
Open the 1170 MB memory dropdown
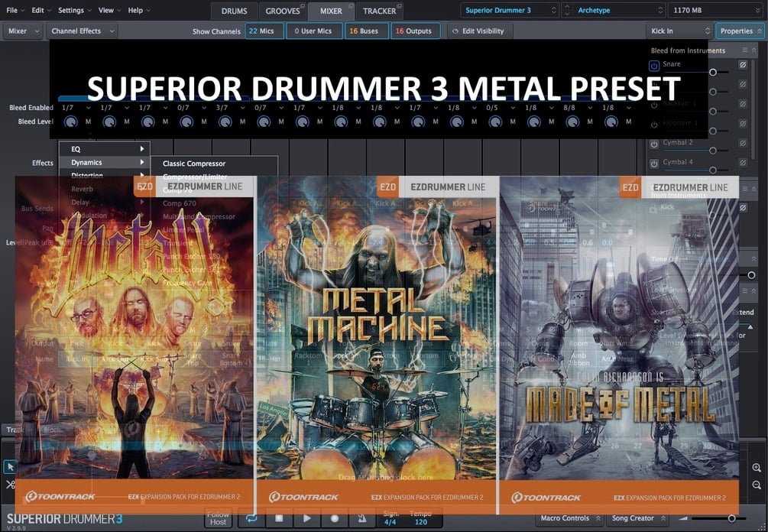click(716, 10)
